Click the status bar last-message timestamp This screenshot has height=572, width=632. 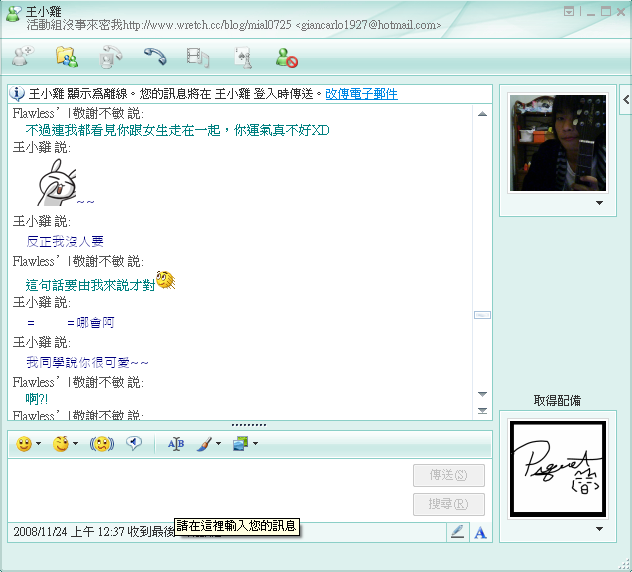point(94,532)
